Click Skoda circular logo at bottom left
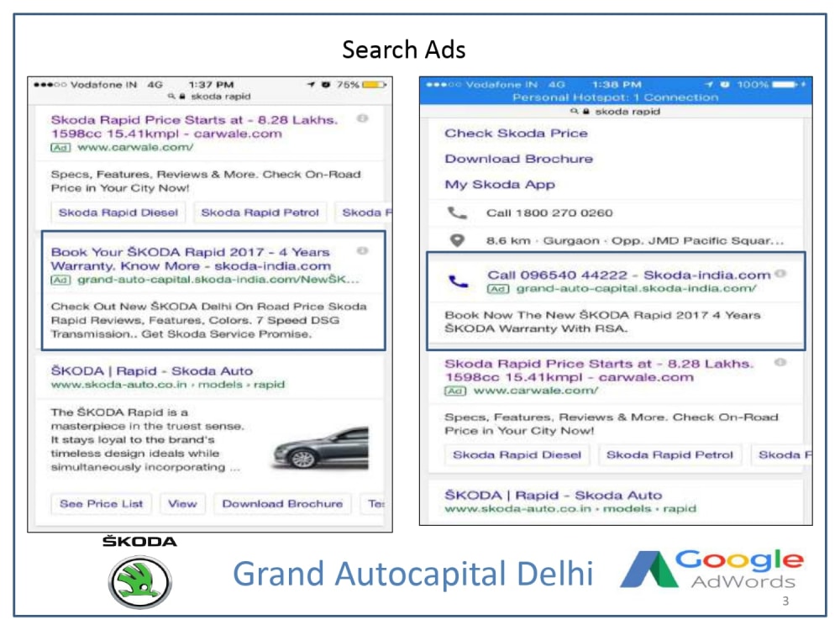 coord(139,582)
